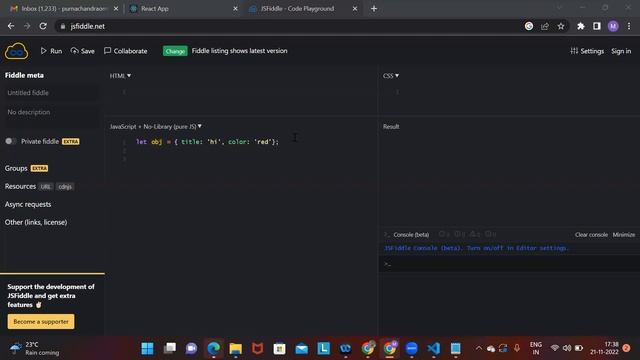Image resolution: width=640 pixels, height=360 pixels.
Task: Open the weather widget showing 23°C
Action: click(x=35, y=348)
